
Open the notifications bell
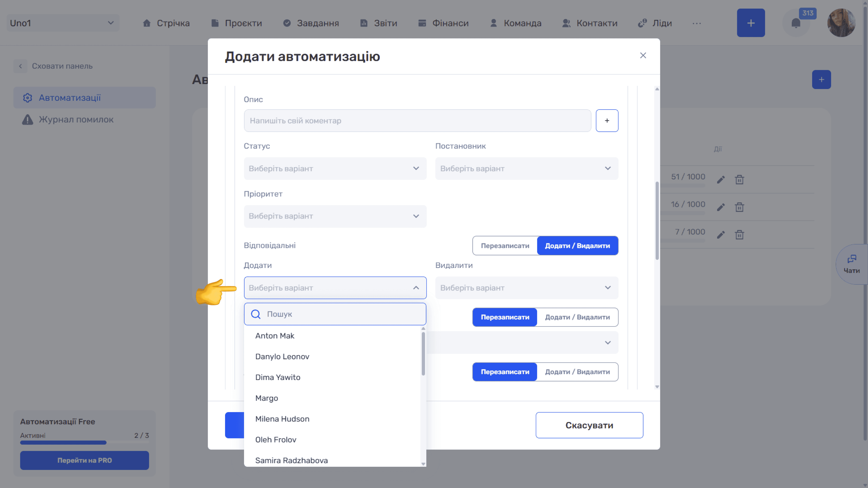pyautogui.click(x=796, y=23)
